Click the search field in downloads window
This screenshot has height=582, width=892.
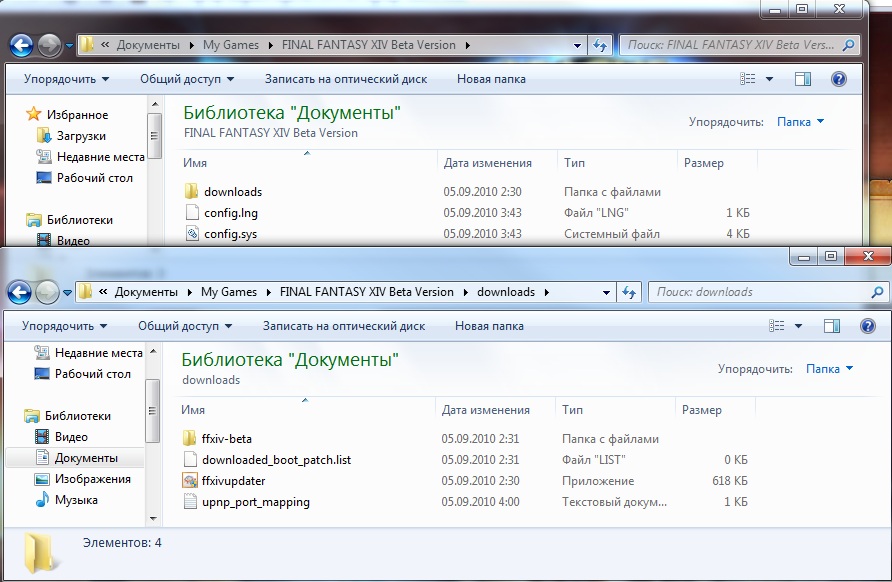(x=758, y=292)
